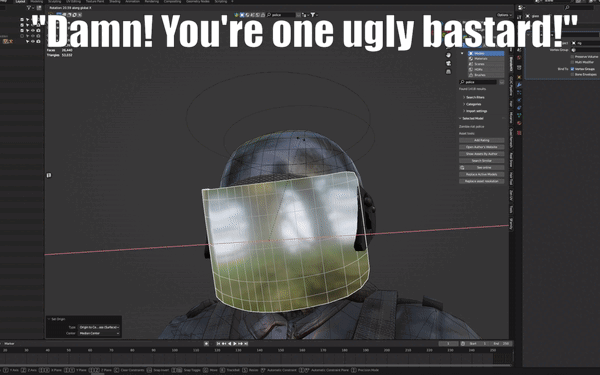The height and width of the screenshot is (375, 600).
Task: Toggle the preview range clock icon
Action: click(x=463, y=344)
